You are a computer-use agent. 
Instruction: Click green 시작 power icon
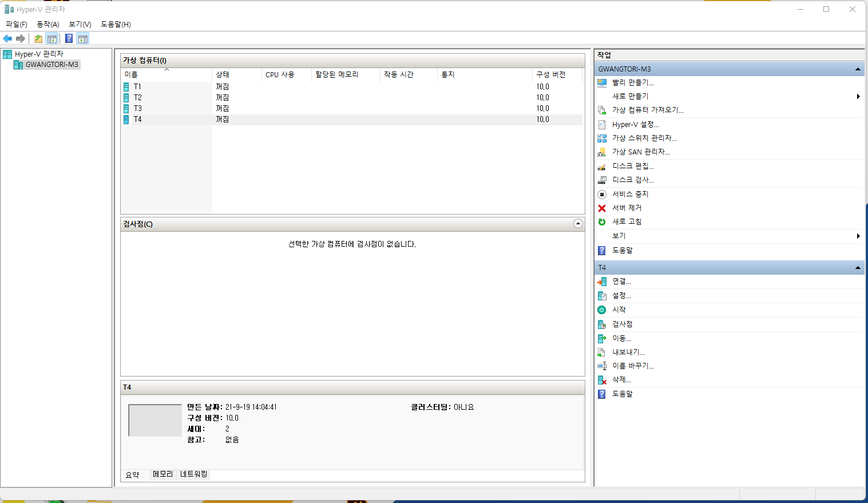point(602,310)
